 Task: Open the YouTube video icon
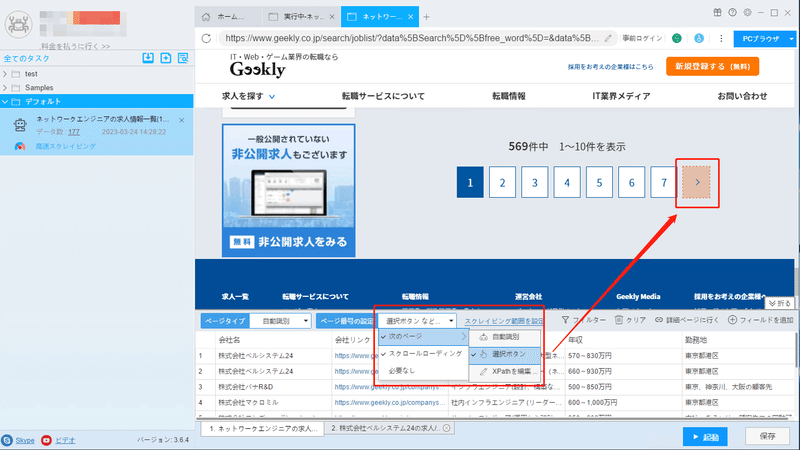(x=46, y=440)
